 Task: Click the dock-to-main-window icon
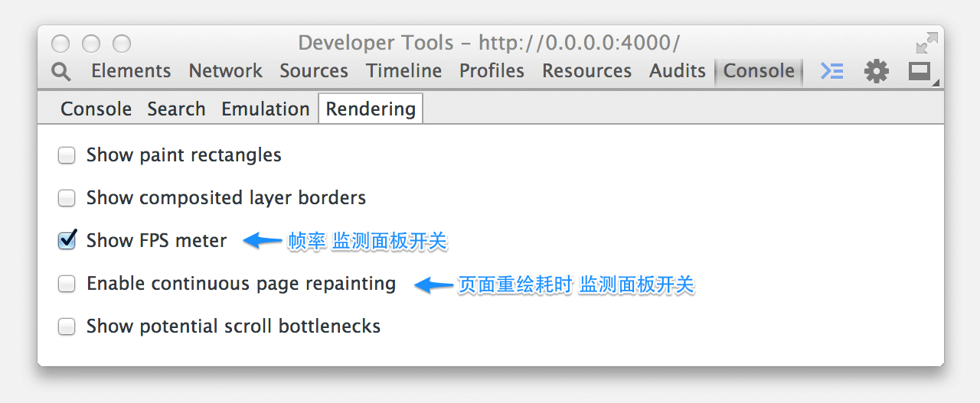[920, 71]
